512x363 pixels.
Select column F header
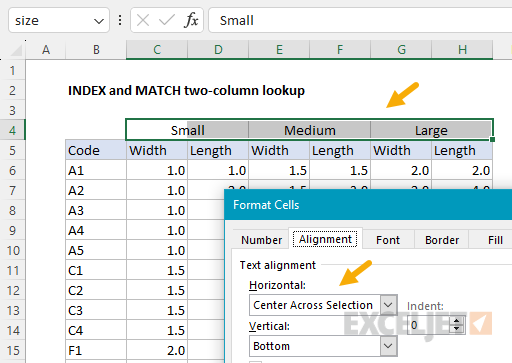(340, 50)
